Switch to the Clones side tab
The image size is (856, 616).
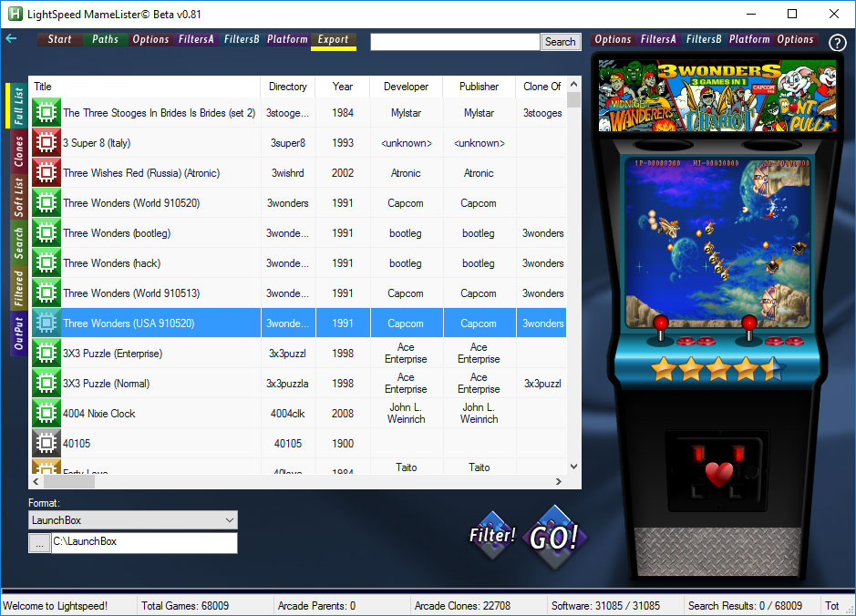pos(18,151)
